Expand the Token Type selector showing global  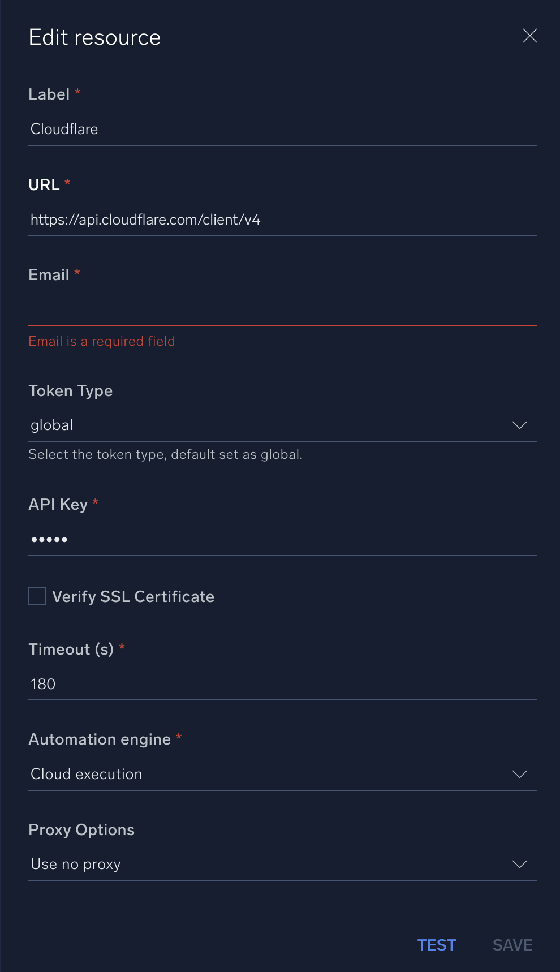283,425
